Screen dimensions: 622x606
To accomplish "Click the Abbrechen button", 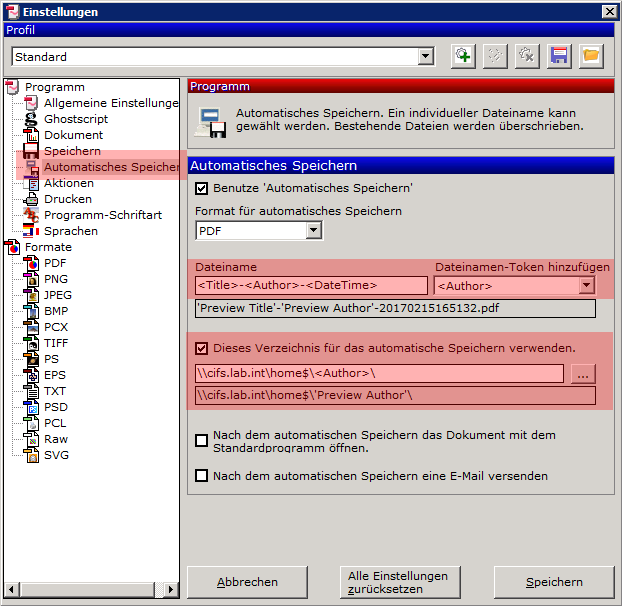I will pyautogui.click(x=247, y=582).
